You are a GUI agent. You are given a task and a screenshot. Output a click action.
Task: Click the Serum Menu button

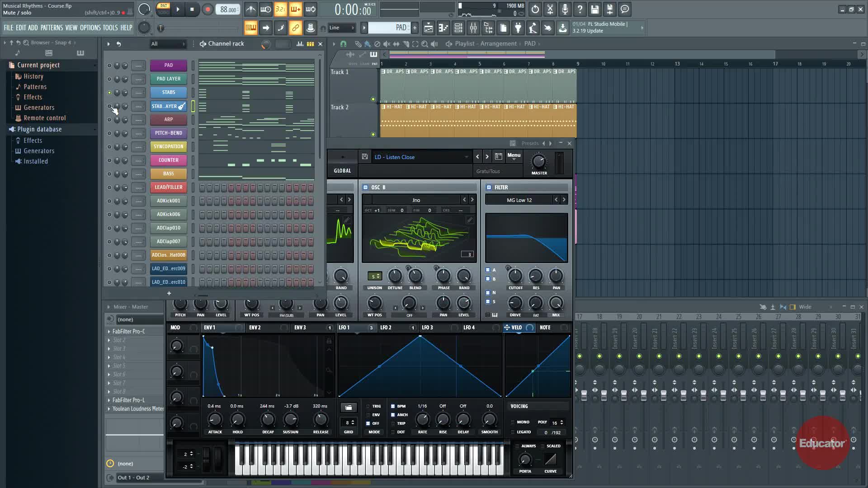point(514,155)
